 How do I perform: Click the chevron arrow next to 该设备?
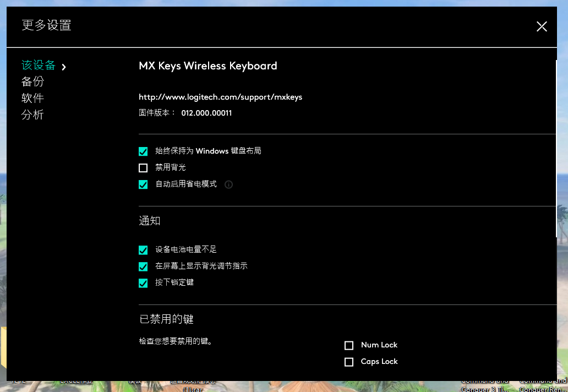(64, 67)
